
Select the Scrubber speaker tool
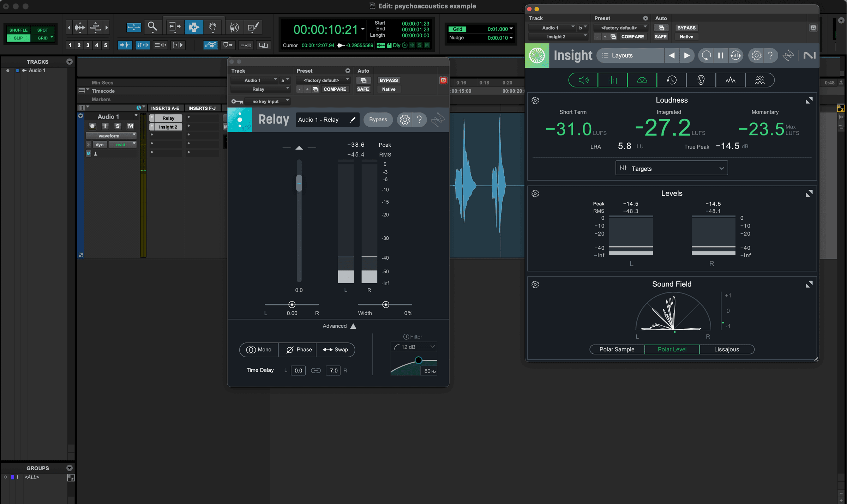point(234,27)
